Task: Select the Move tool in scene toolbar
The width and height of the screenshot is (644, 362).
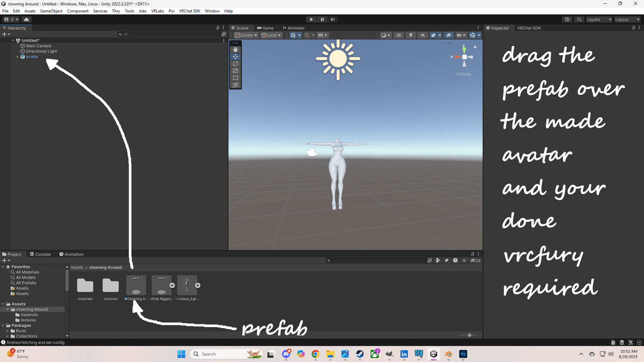Action: (235, 57)
